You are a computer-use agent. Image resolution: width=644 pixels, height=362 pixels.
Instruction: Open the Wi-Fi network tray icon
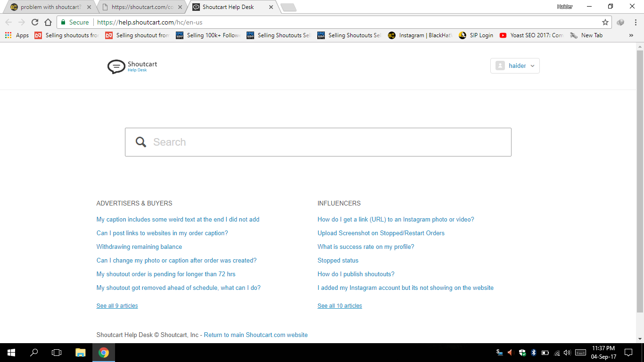(x=557, y=353)
